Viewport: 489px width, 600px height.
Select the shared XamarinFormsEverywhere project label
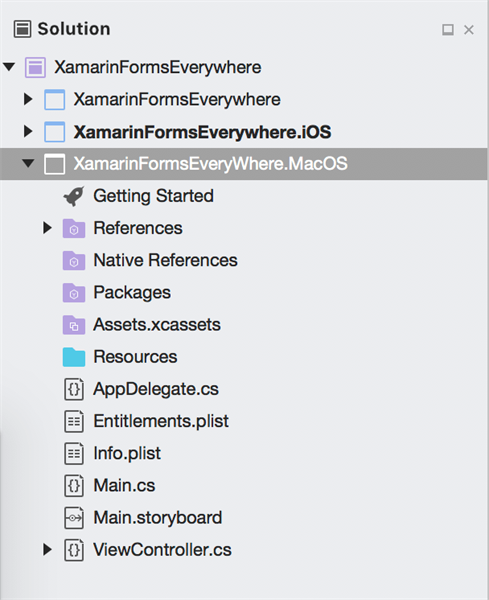(x=177, y=99)
